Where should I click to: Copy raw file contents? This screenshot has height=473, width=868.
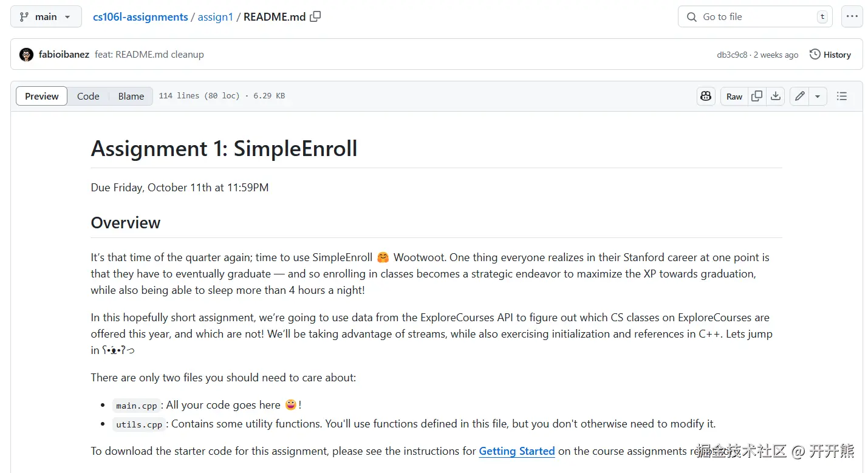[x=757, y=96]
